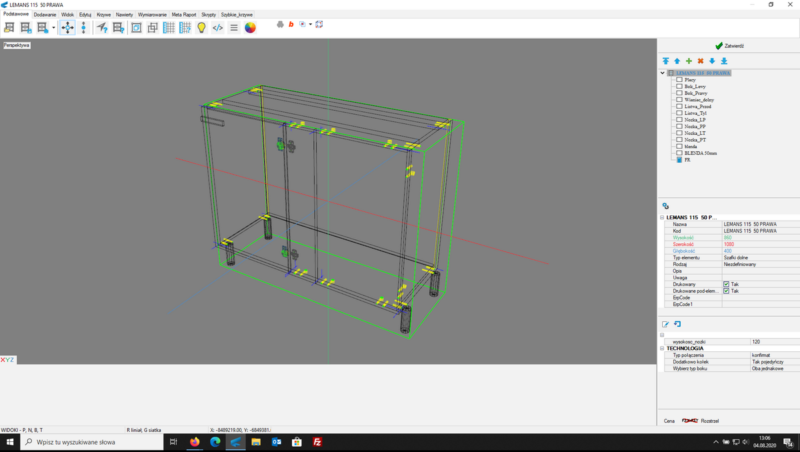Open the color wheel palette

(250, 27)
